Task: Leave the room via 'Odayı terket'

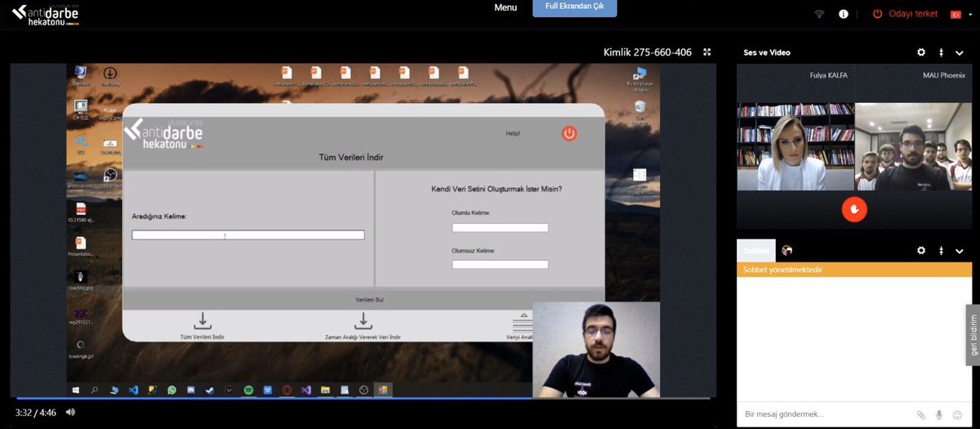Action: [x=905, y=14]
